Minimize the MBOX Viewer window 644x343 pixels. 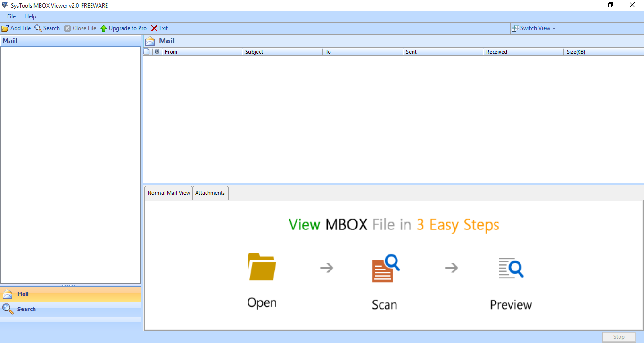[x=589, y=5]
